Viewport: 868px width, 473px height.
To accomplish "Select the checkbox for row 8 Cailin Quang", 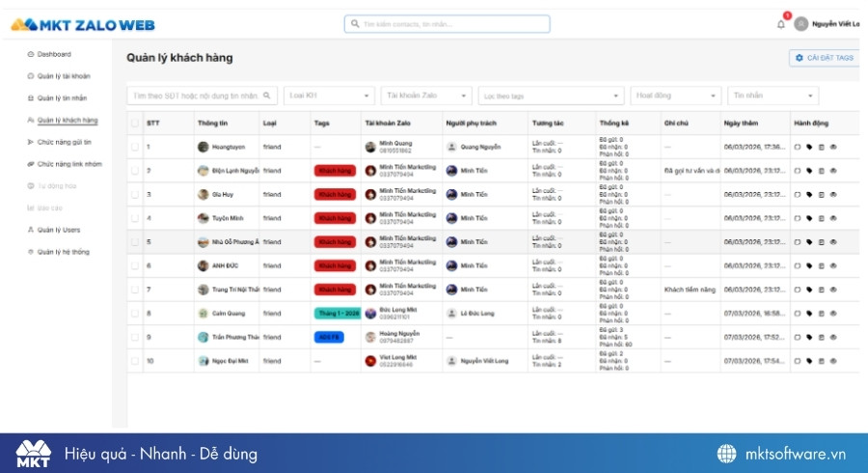I will point(135,313).
